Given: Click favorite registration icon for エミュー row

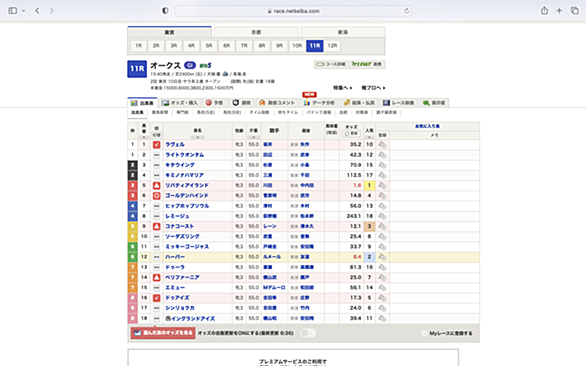Looking at the screenshot, I should [x=382, y=287].
